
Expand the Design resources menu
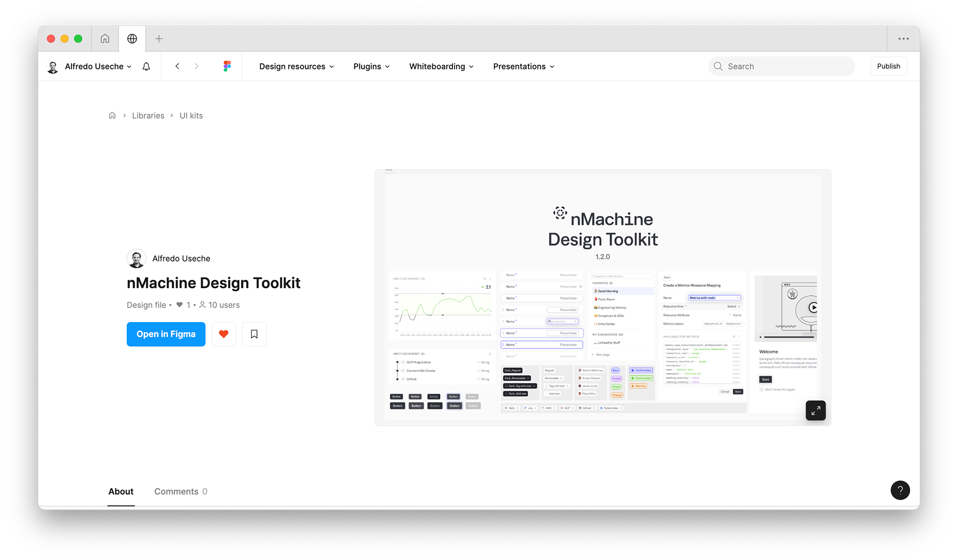tap(296, 66)
